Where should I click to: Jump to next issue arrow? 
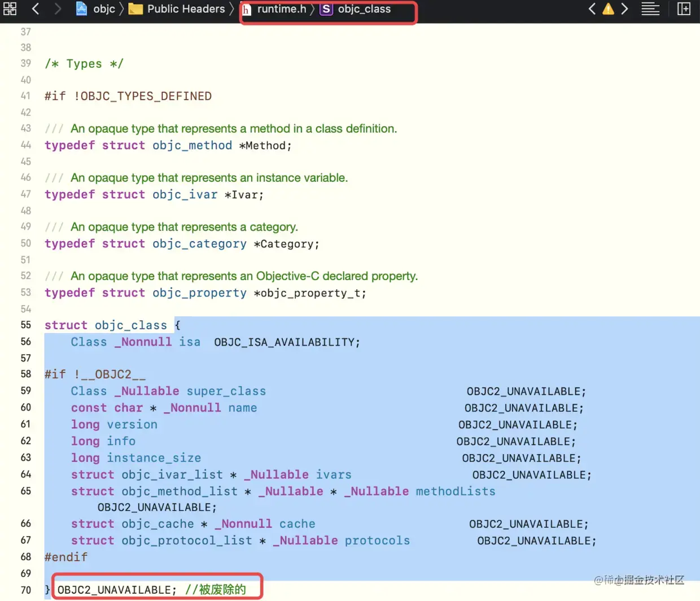pos(624,8)
